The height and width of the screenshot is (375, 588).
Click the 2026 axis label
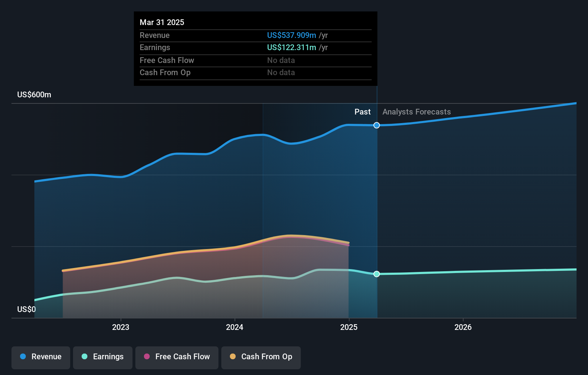463,327
